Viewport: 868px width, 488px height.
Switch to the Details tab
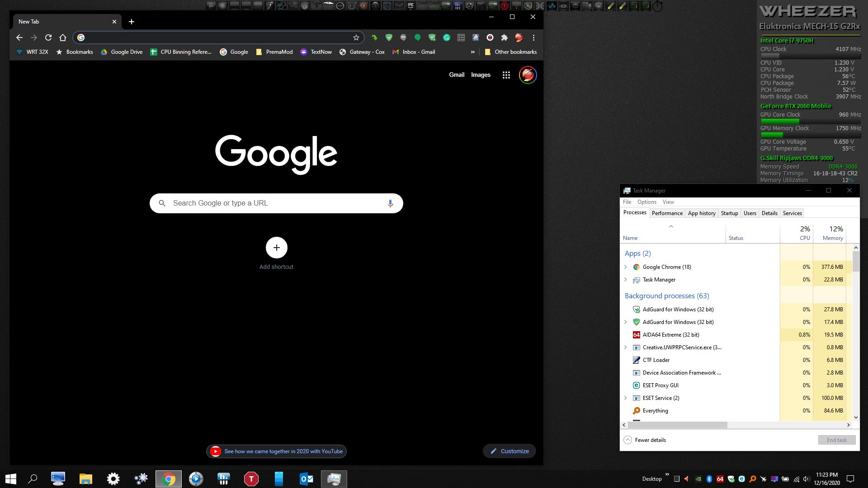click(769, 213)
